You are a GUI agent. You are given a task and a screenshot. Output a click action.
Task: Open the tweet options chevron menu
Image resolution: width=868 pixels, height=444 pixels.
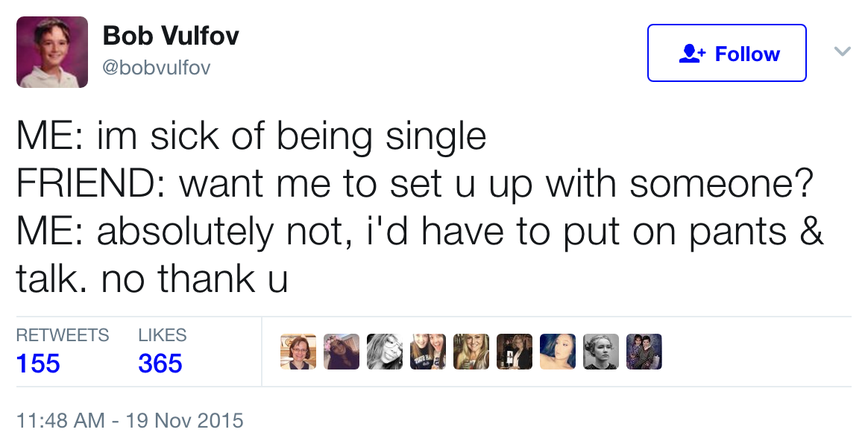(x=842, y=52)
